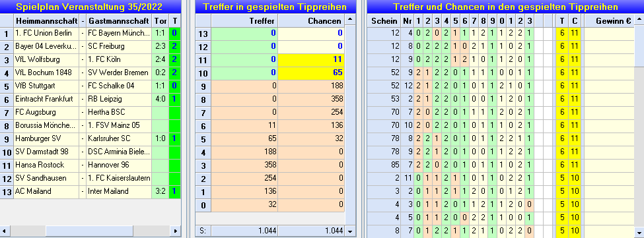Viewport: 644px width, 238px height.
Task: Select FC Bayern München guest team cell
Action: pyautogui.click(x=119, y=34)
